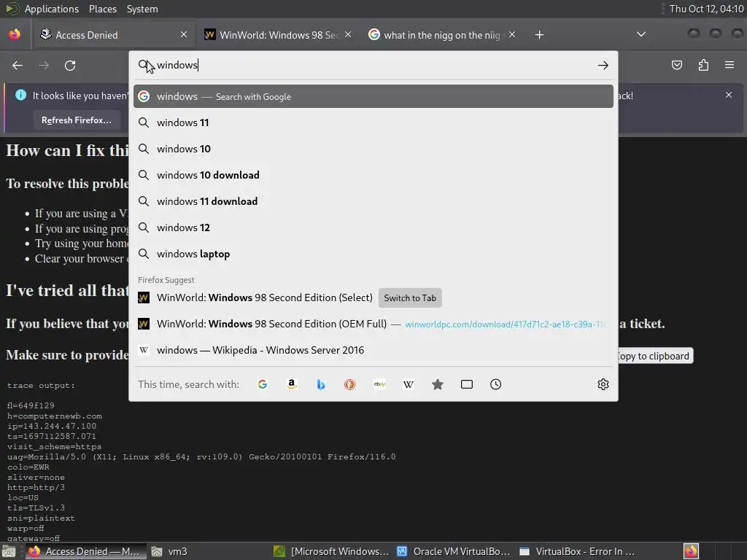This screenshot has height=560, width=747.
Task: Reload the page with the refresh icon
Action: point(70,65)
